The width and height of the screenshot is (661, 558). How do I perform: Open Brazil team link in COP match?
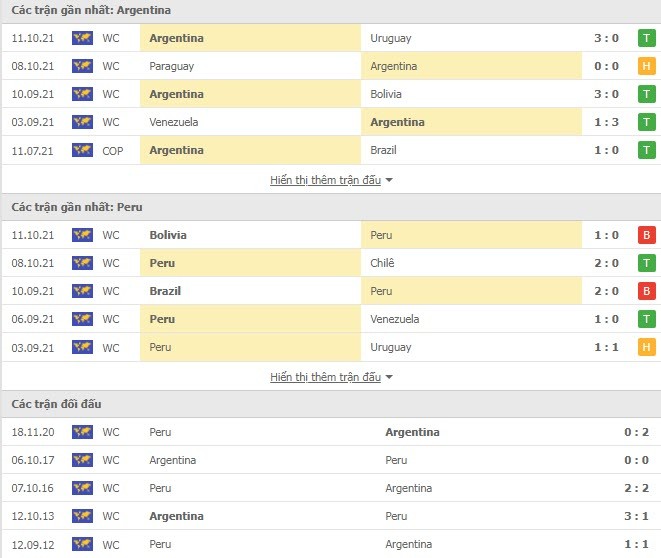coord(385,150)
